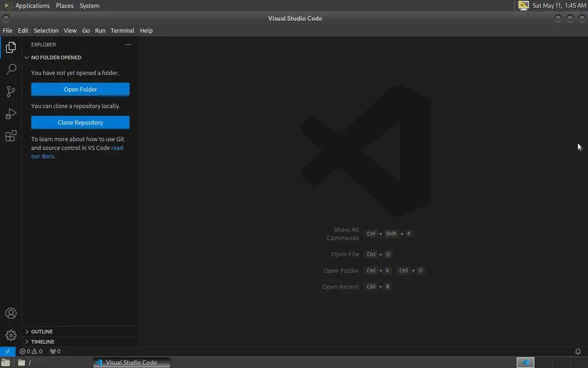
Task: Open the Manage gear icon
Action: pos(11,335)
